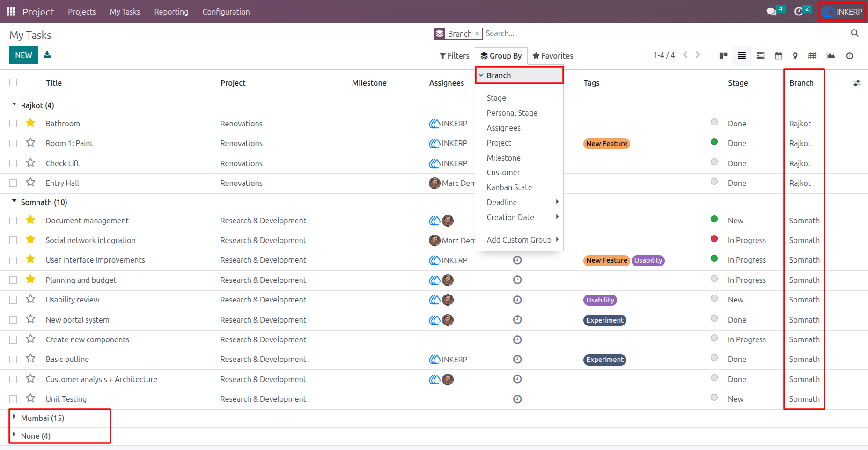
Task: Switch to Kanban view
Action: coord(723,56)
